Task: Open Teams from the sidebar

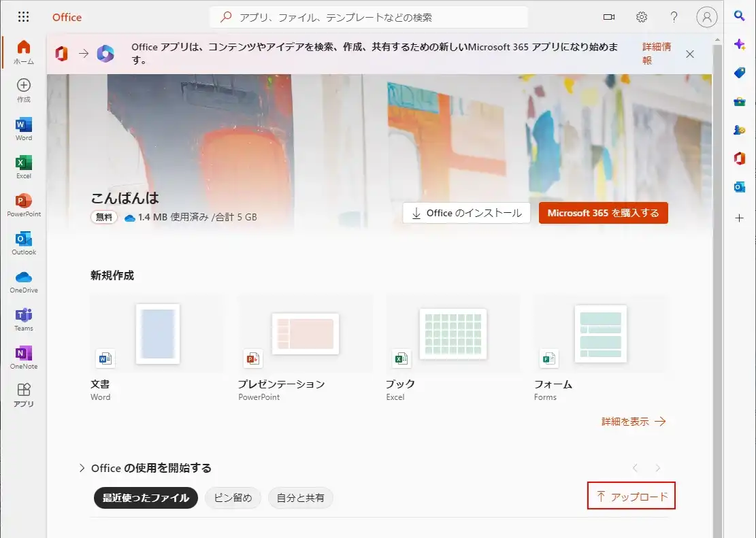Action: 24,319
